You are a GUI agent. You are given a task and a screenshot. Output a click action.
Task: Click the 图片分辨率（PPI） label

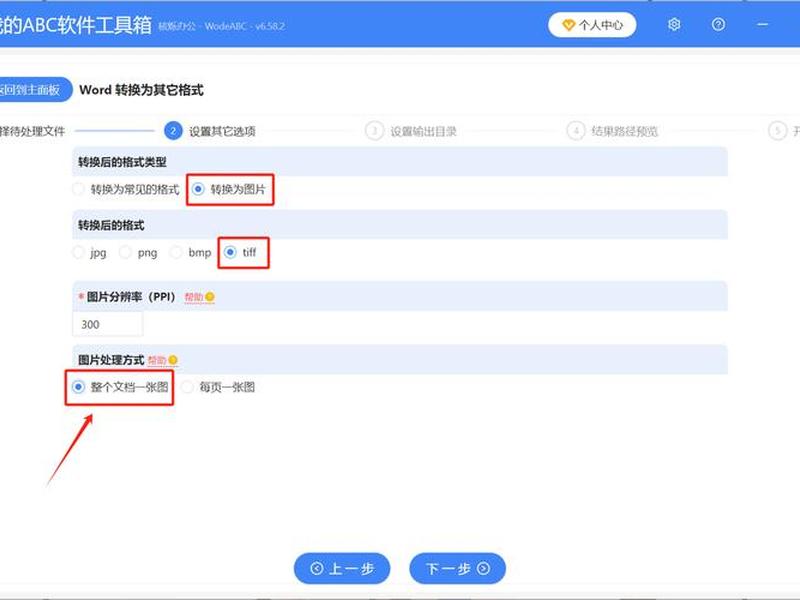click(131, 297)
